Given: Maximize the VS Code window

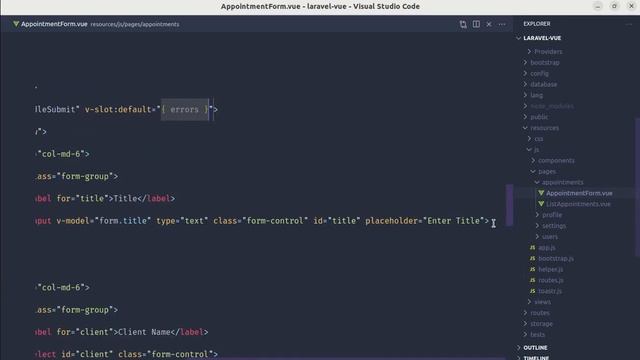Looking at the screenshot, I should (x=614, y=6).
